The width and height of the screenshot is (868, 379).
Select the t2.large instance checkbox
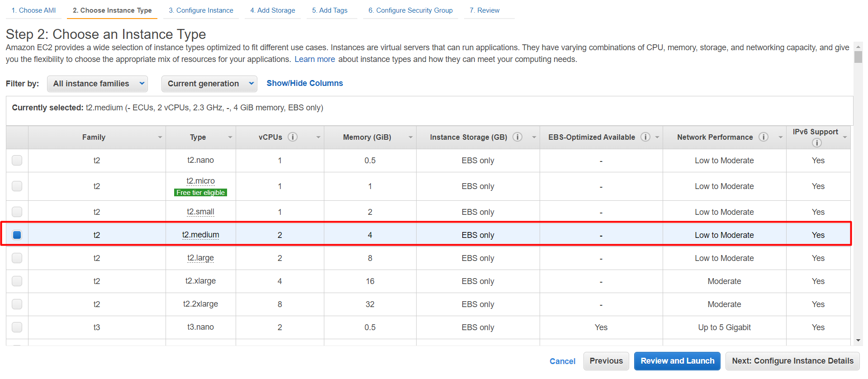click(17, 258)
